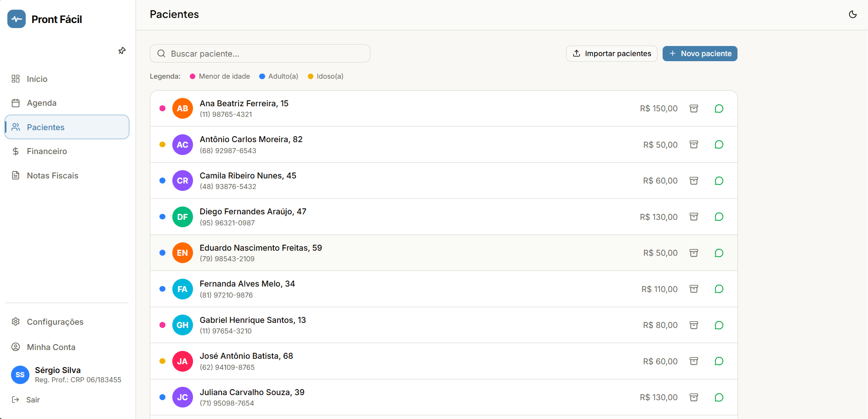Focus the Buscar paciente search field

[260, 53]
